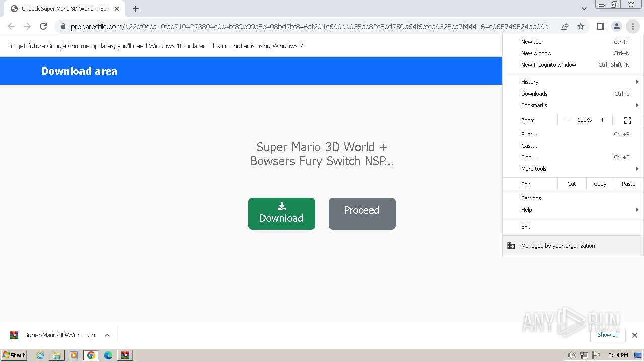Reload the current page
The height and width of the screenshot is (362, 644).
[43, 26]
